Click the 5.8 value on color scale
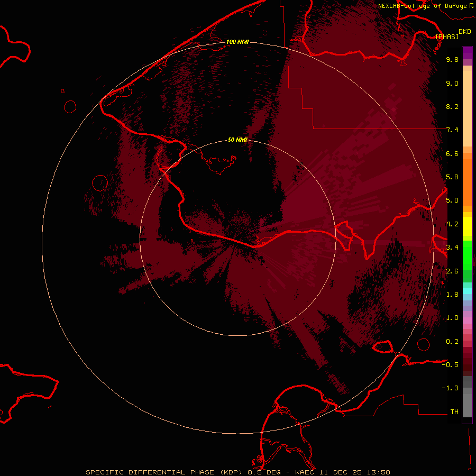Image resolution: width=476 pixels, height=476 pixels. [452, 177]
